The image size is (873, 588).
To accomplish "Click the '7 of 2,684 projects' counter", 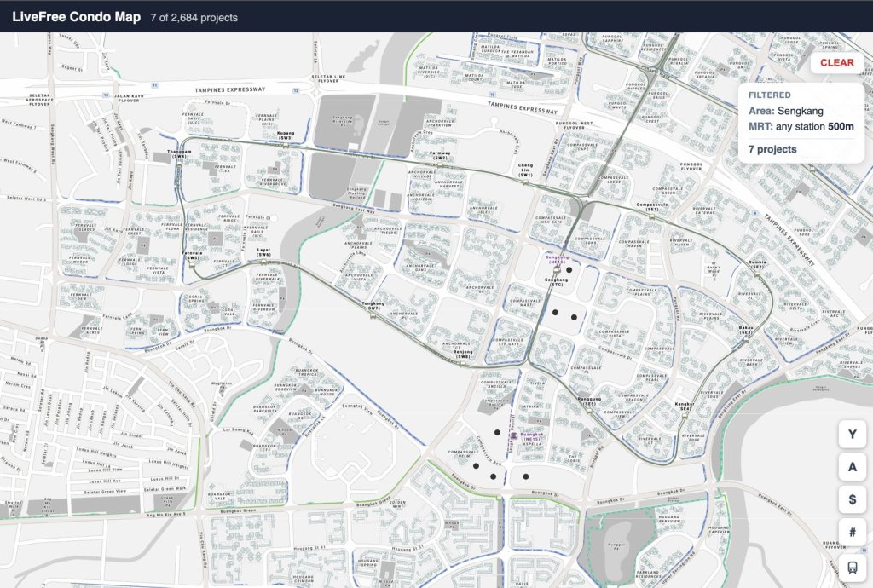I will [194, 18].
